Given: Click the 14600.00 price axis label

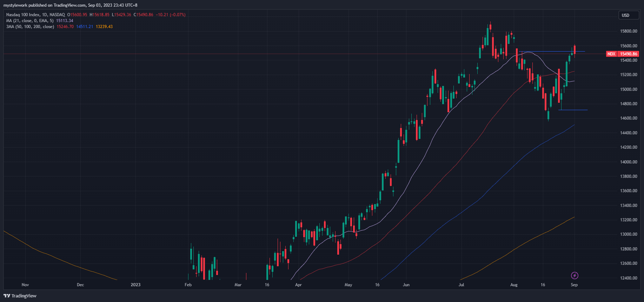Looking at the screenshot, I should 629,118.
